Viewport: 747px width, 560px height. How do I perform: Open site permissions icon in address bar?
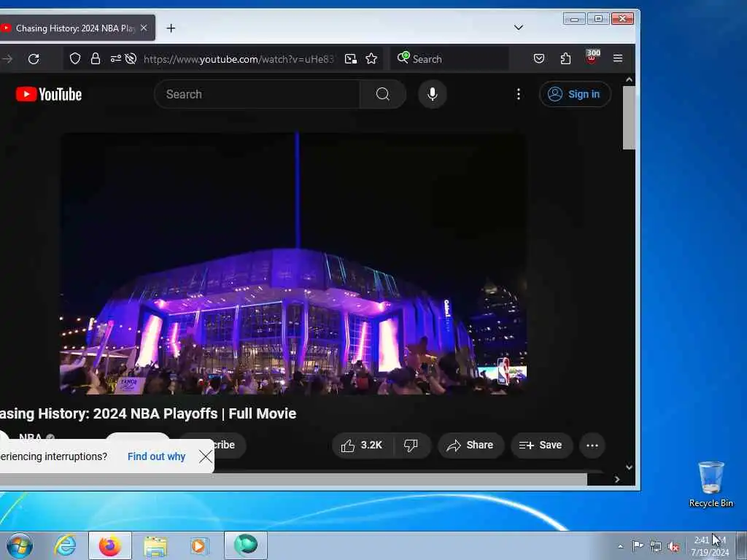[115, 58]
